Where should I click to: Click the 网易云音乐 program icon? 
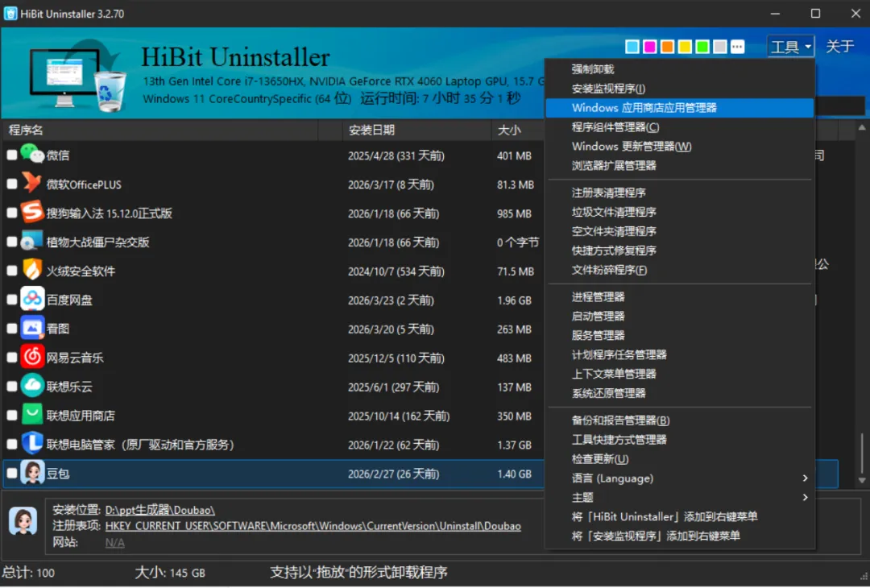[x=32, y=357]
